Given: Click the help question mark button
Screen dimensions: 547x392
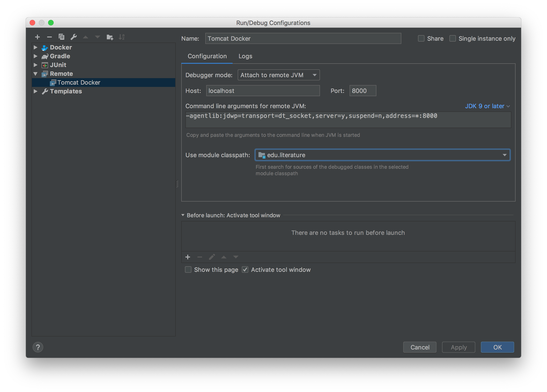Looking at the screenshot, I should [x=38, y=347].
